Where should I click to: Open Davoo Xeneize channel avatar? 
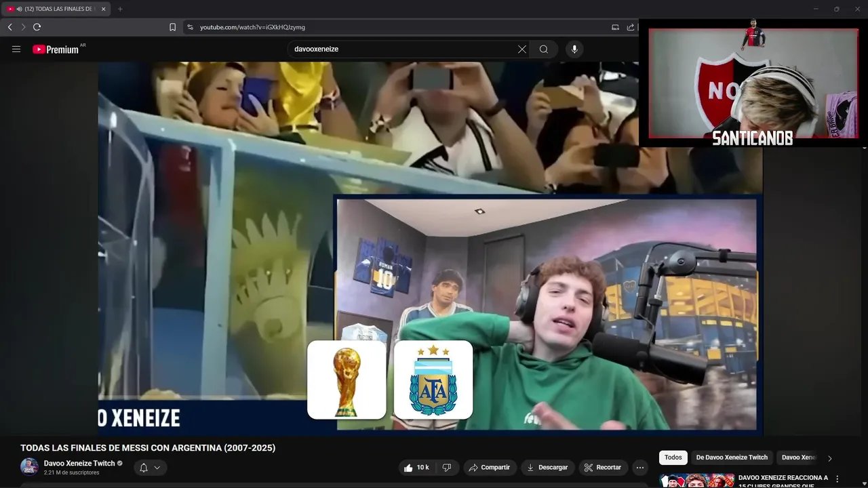coord(29,467)
